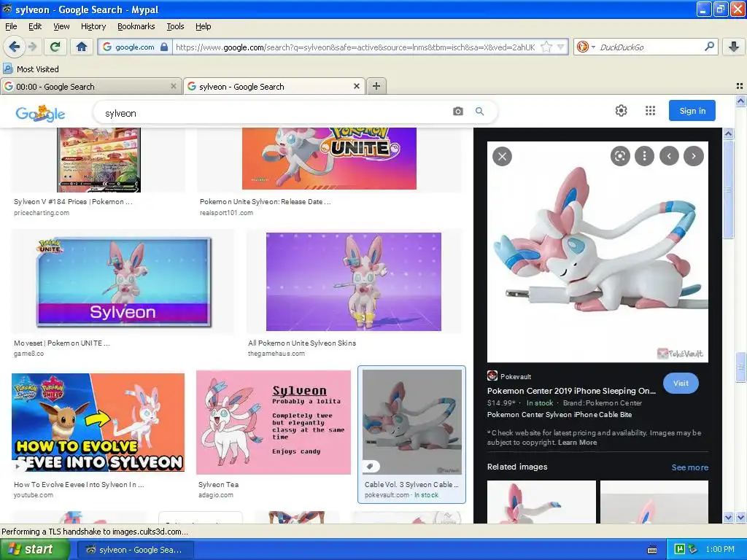
Task: Open the Most Visited bookmarks folder
Action: (31, 69)
